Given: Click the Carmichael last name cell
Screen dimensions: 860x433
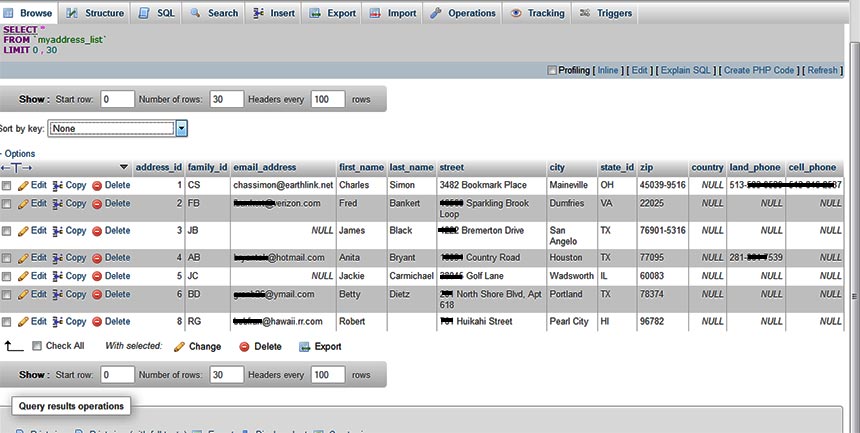Looking at the screenshot, I should [411, 276].
